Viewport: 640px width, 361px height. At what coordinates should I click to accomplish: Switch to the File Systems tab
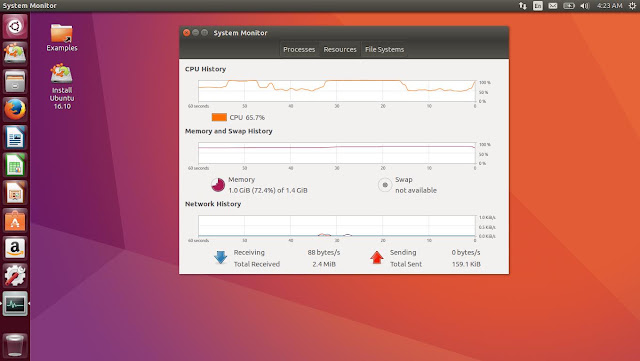click(x=384, y=49)
